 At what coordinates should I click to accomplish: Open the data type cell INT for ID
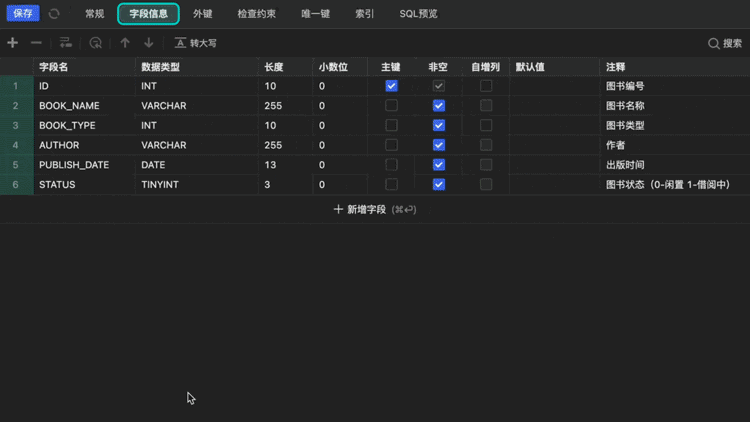(x=197, y=86)
